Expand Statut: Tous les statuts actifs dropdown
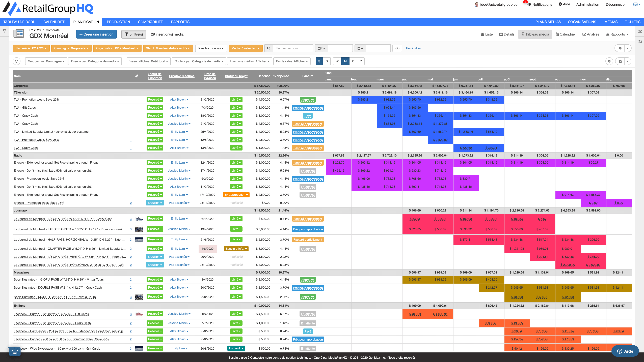This screenshot has width=644, height=362. (168, 48)
